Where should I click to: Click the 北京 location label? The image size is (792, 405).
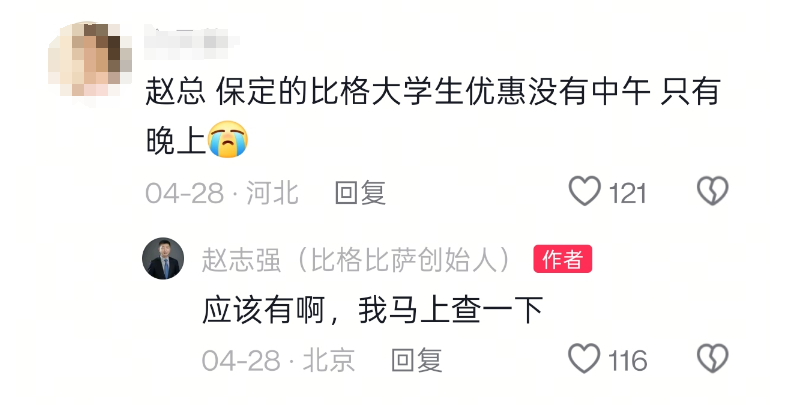pyautogui.click(x=329, y=361)
